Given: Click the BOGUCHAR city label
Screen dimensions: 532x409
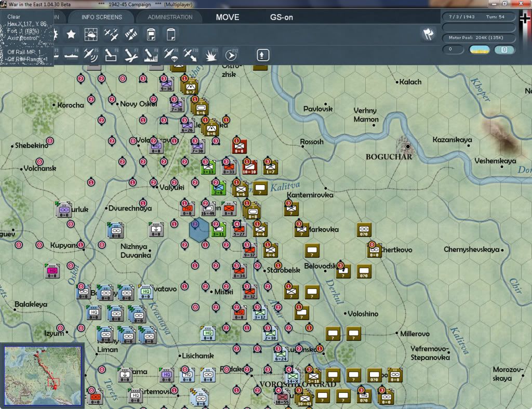Looking at the screenshot, I should point(389,157).
